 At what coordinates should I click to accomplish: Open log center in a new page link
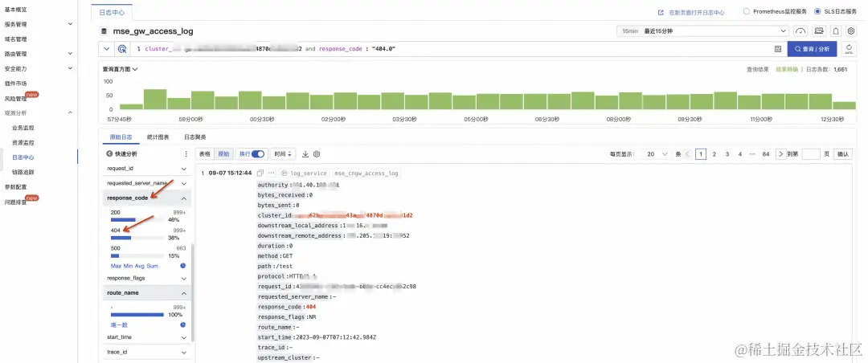tap(696, 11)
